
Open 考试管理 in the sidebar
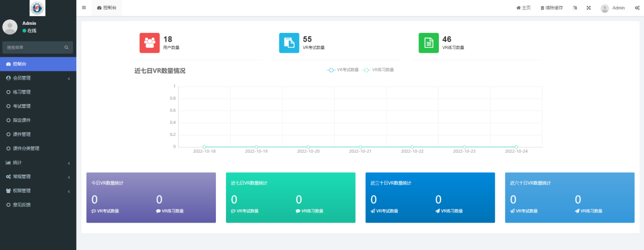coord(22,106)
